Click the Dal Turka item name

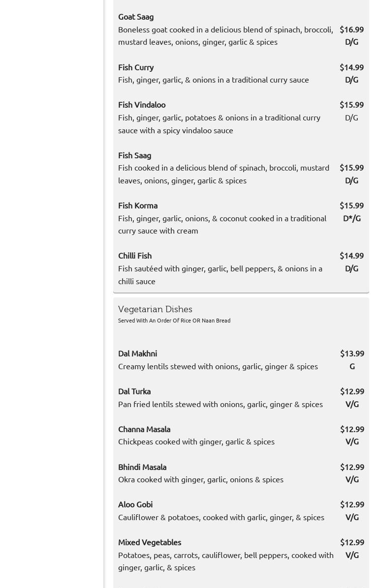[x=134, y=391]
